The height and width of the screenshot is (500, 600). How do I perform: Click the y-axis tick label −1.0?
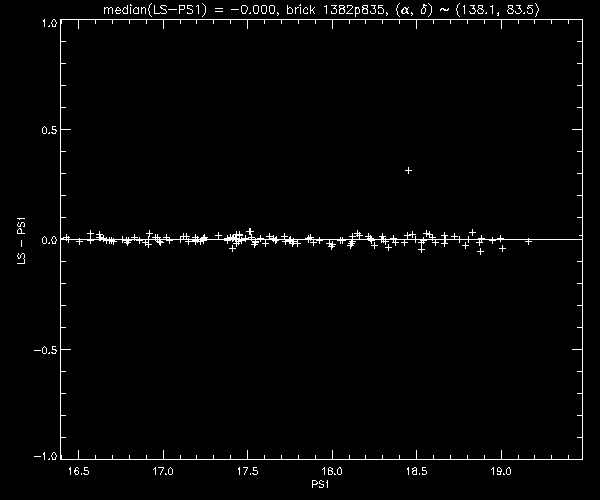coord(46,456)
